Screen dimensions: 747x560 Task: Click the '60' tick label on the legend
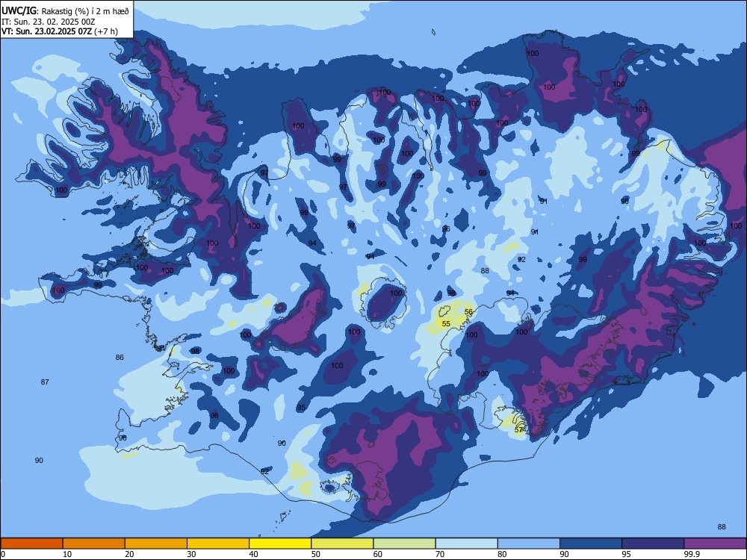pyautogui.click(x=378, y=554)
